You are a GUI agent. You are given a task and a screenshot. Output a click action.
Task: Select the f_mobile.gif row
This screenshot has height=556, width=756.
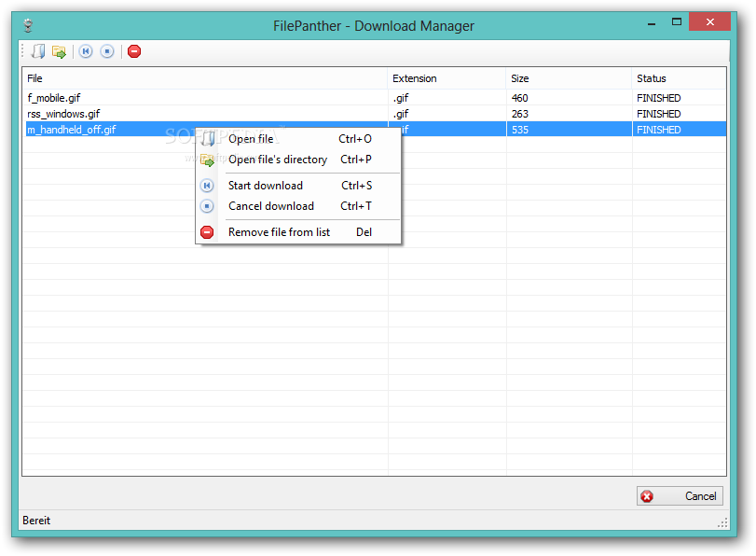coord(374,98)
